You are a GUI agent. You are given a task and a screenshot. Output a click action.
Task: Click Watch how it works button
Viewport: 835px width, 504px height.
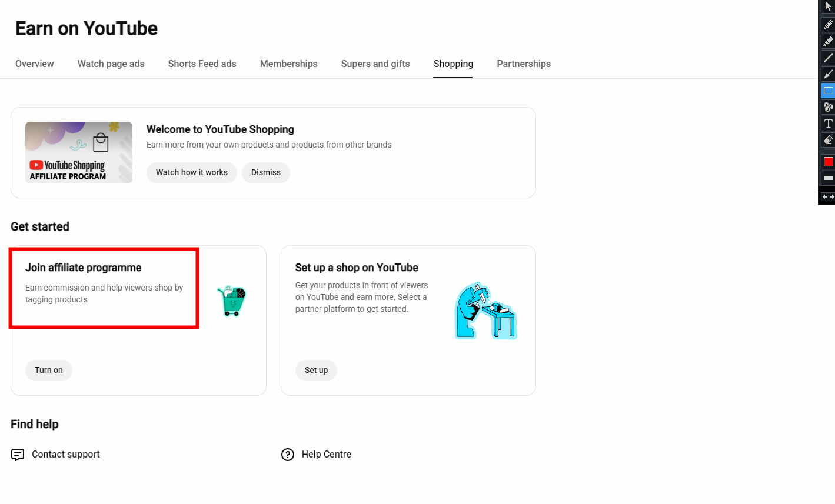click(x=192, y=172)
